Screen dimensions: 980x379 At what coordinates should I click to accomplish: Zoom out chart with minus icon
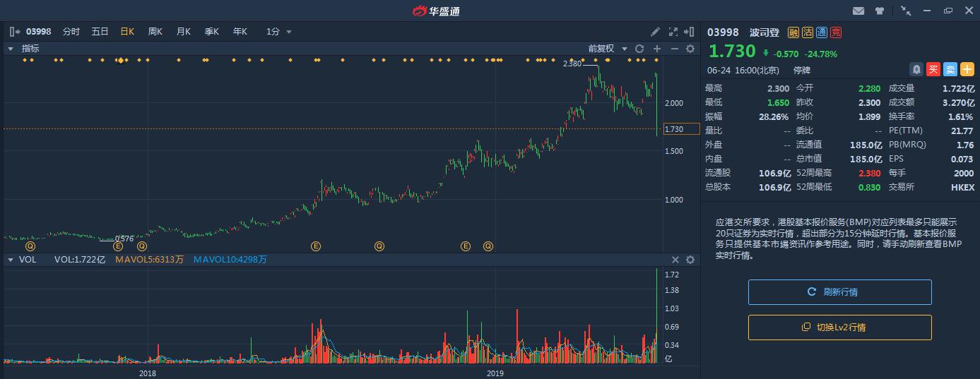click(x=674, y=49)
